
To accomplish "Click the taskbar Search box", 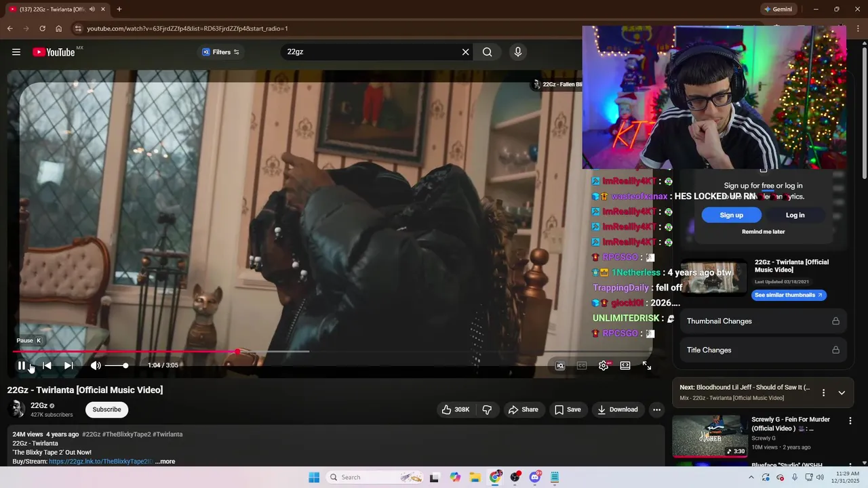I will click(376, 477).
